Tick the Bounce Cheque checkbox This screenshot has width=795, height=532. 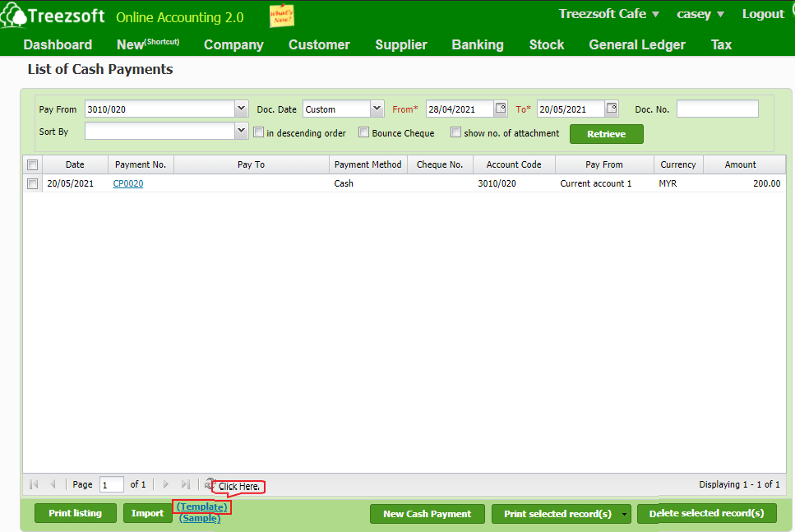[363, 132]
